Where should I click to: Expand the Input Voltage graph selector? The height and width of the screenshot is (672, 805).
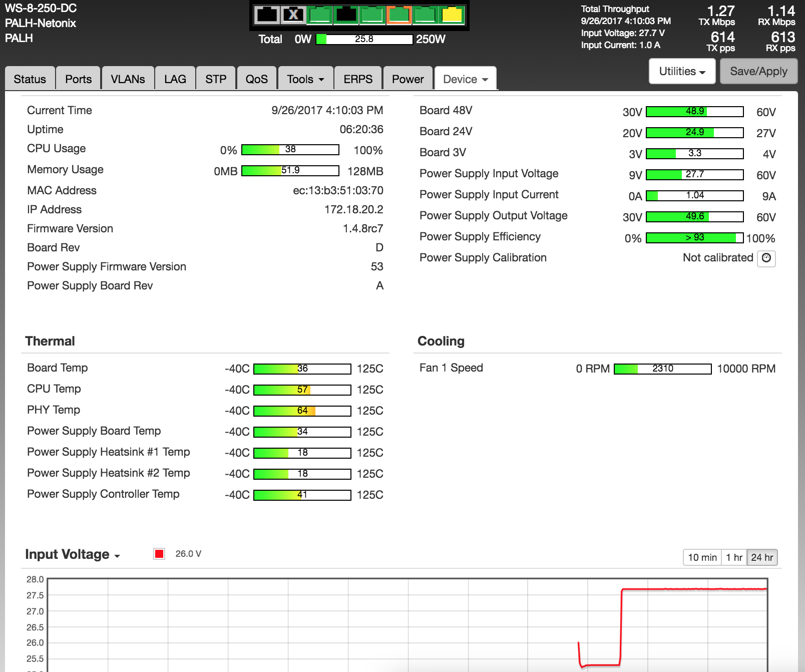tap(73, 555)
